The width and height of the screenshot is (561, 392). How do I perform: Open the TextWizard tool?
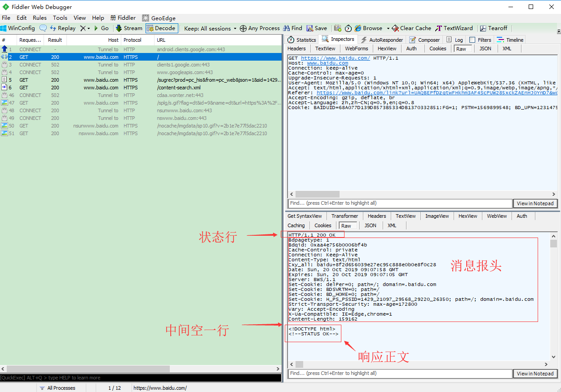(x=454, y=28)
